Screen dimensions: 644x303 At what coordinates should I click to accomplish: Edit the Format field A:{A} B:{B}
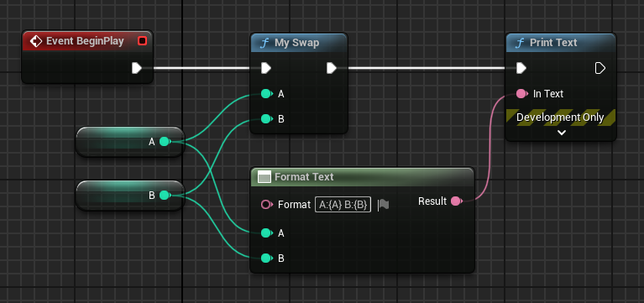343,205
